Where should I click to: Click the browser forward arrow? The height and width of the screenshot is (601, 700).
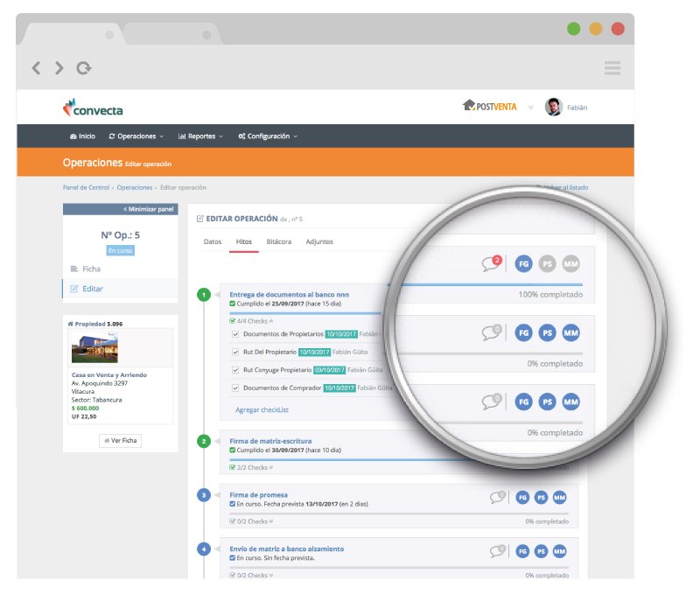59,68
